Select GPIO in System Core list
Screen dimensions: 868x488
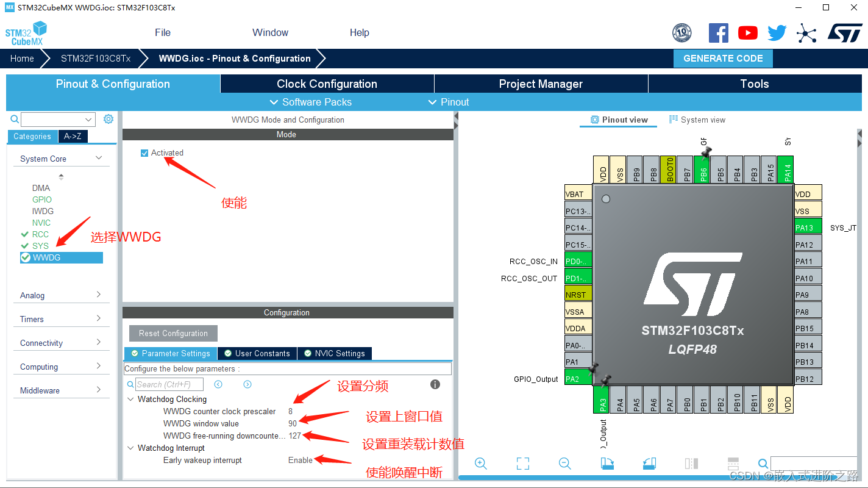coord(42,199)
